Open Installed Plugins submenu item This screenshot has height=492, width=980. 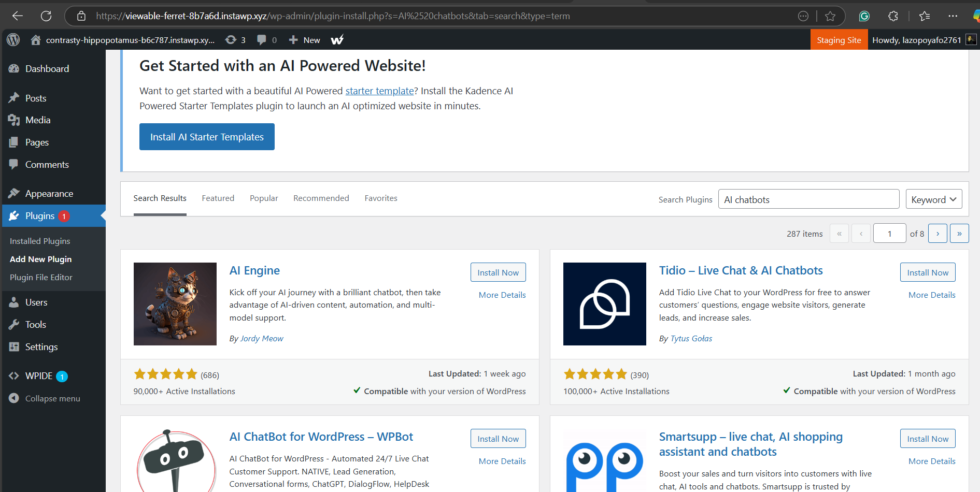tap(40, 241)
